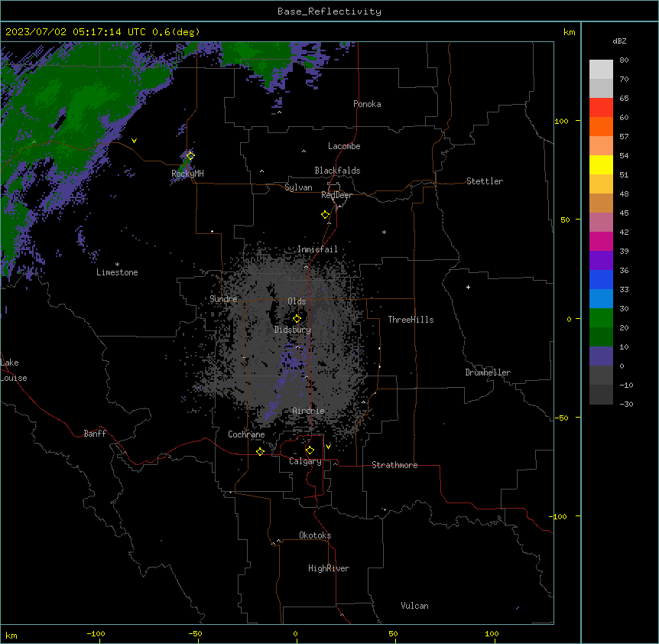
Task: Click the Strathmore town label
Action: point(394,465)
